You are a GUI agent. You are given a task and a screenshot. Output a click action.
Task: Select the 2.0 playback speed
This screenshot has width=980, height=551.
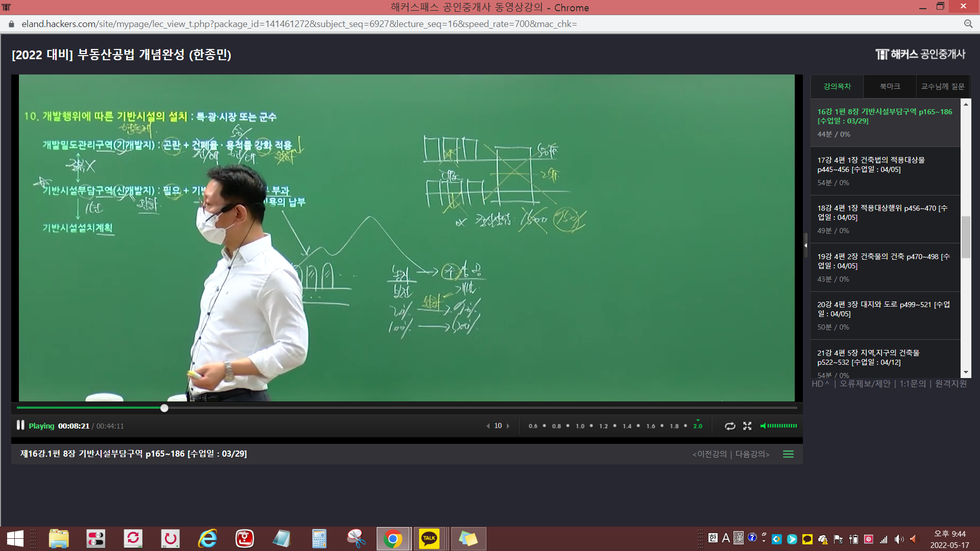click(698, 426)
